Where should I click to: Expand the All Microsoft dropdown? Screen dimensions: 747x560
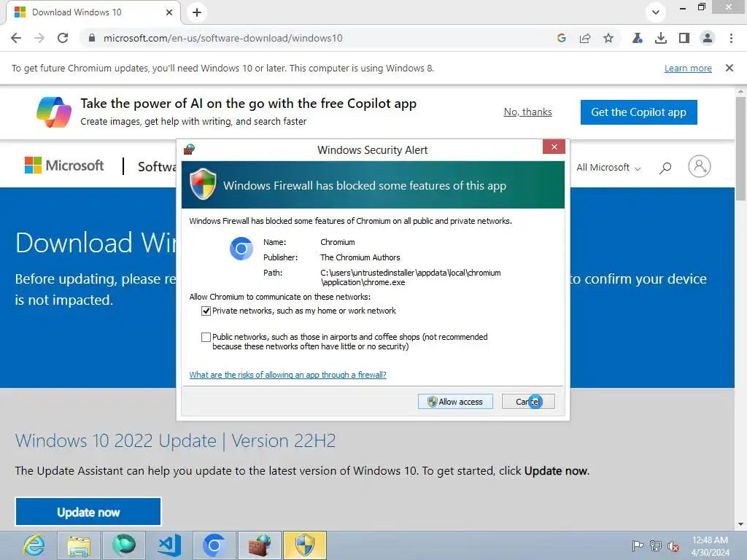(x=608, y=168)
